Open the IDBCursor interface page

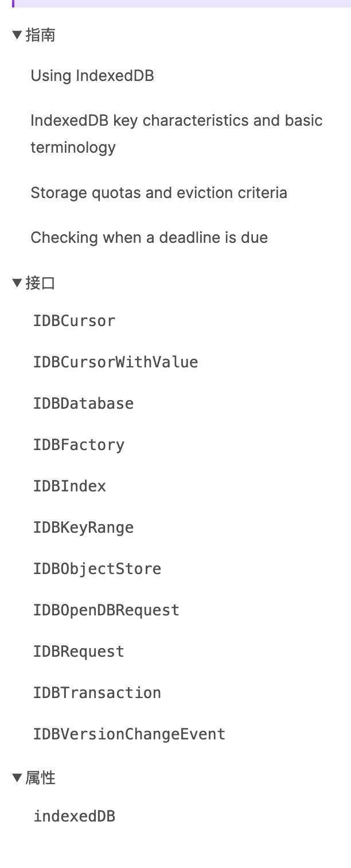click(x=74, y=321)
